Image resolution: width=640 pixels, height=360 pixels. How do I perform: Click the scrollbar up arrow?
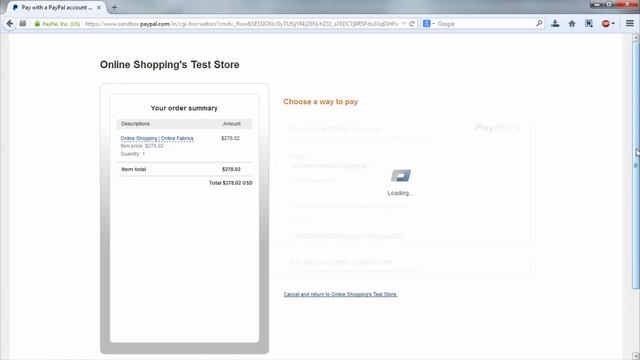pyautogui.click(x=636, y=37)
